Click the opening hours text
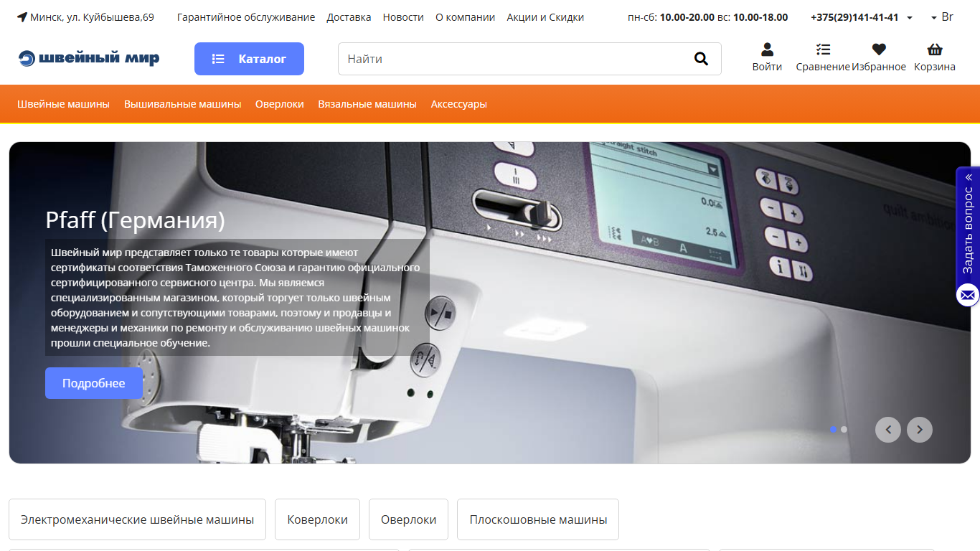This screenshot has height=551, width=980. pyautogui.click(x=707, y=17)
